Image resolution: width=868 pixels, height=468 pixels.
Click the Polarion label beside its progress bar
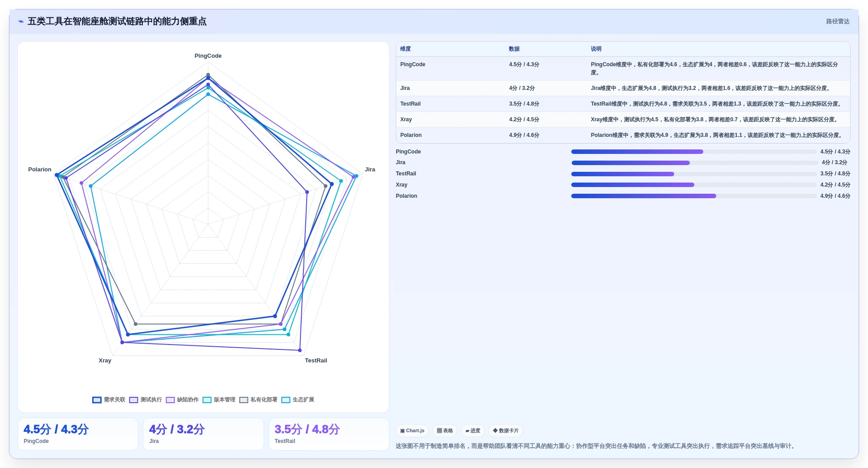point(406,196)
